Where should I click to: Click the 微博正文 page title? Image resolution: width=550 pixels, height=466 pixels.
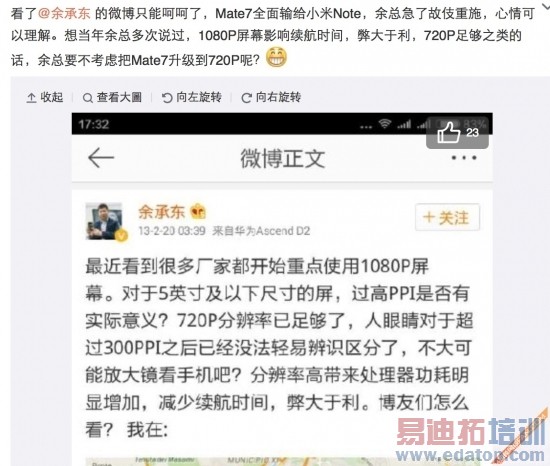tap(282, 158)
